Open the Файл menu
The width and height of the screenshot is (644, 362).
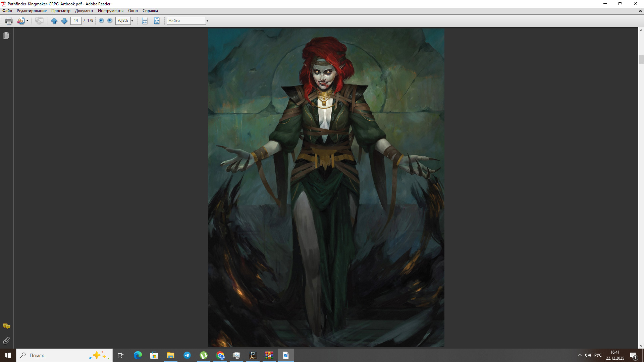7,11
